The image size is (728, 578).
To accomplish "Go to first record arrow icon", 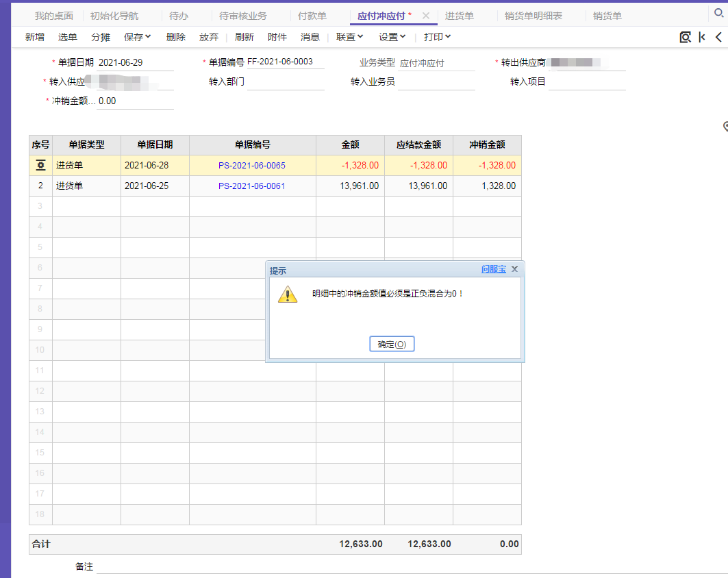I will pyautogui.click(x=702, y=37).
